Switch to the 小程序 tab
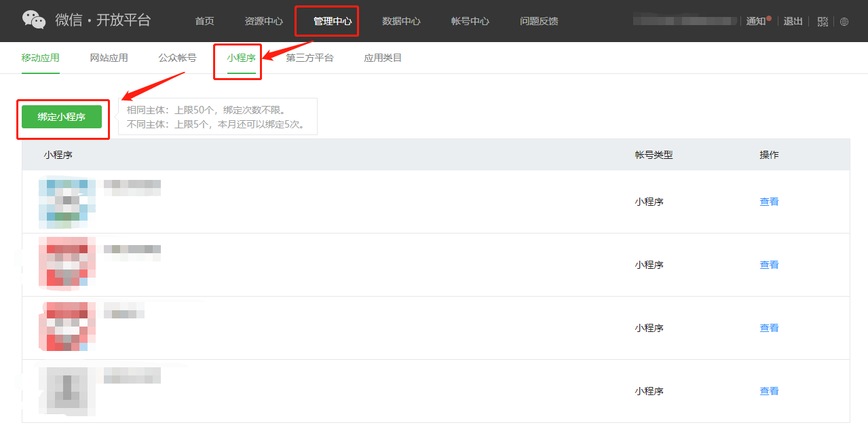 click(241, 58)
